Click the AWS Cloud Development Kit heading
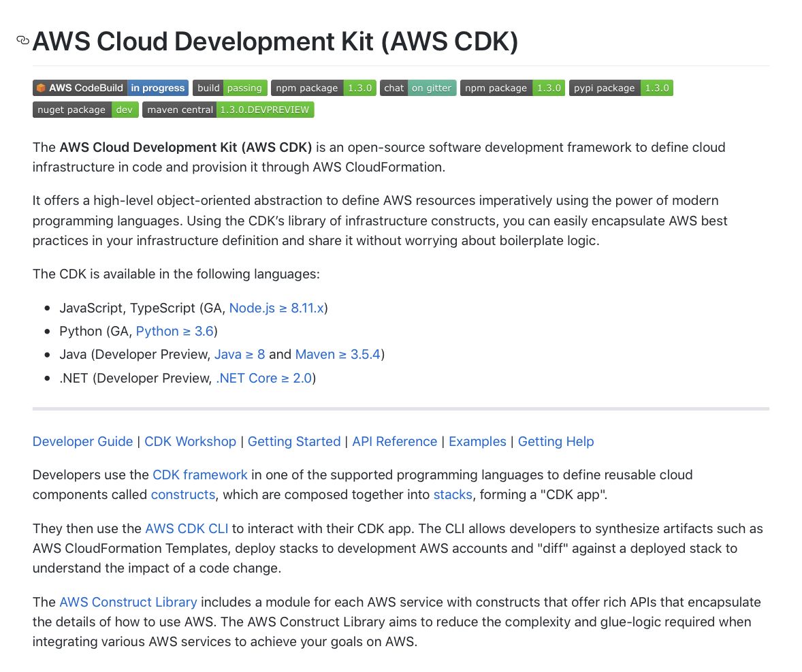The width and height of the screenshot is (802, 672). (x=275, y=42)
